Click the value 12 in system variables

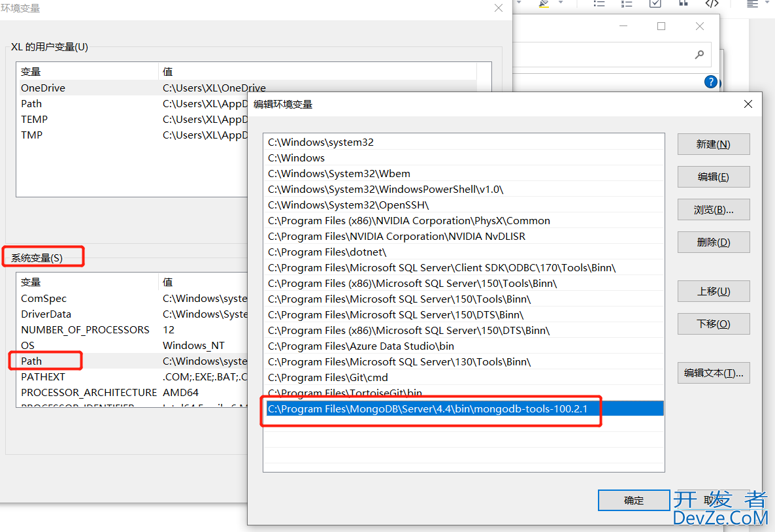[169, 330]
